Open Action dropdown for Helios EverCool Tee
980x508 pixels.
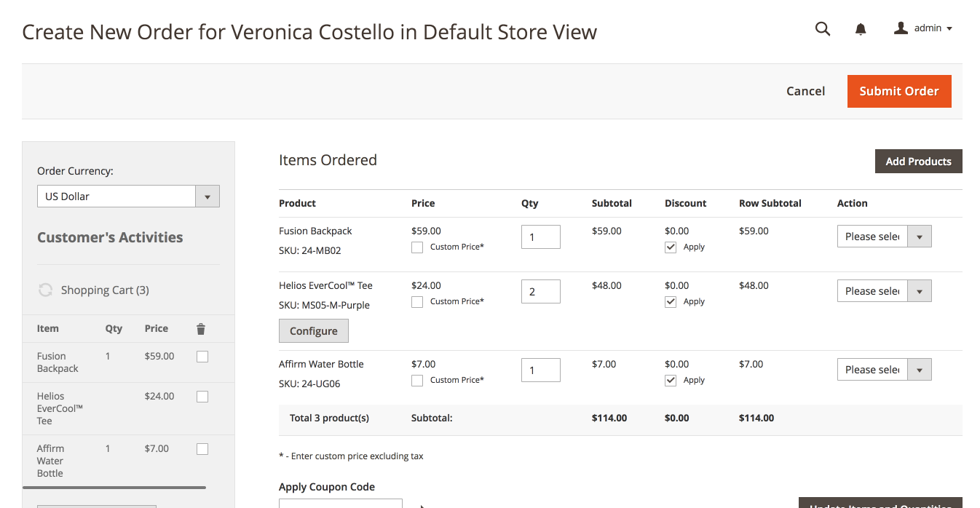click(x=884, y=291)
